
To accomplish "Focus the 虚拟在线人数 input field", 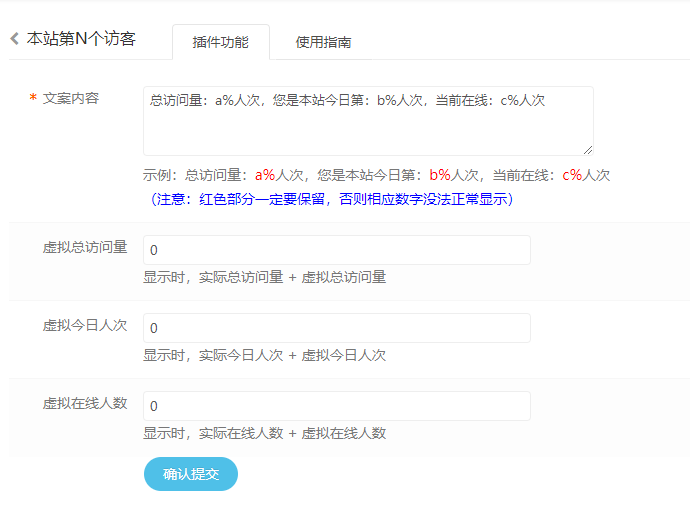I will click(x=336, y=406).
